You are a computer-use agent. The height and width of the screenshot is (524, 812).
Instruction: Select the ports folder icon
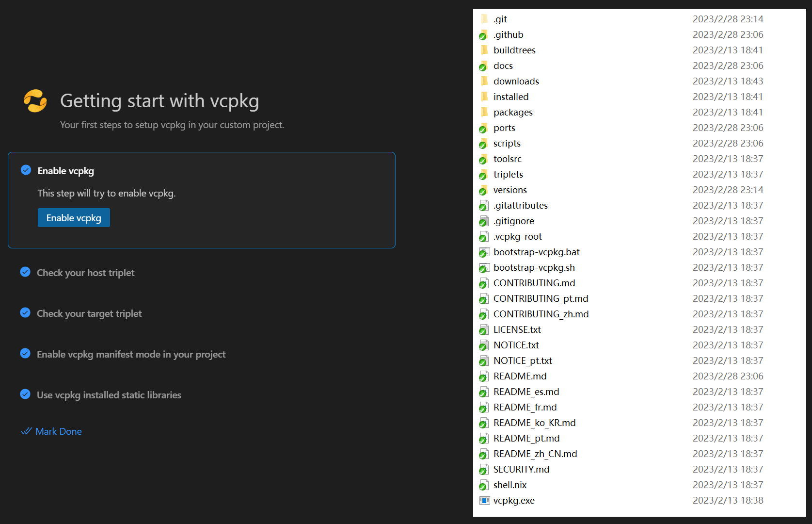(x=484, y=128)
